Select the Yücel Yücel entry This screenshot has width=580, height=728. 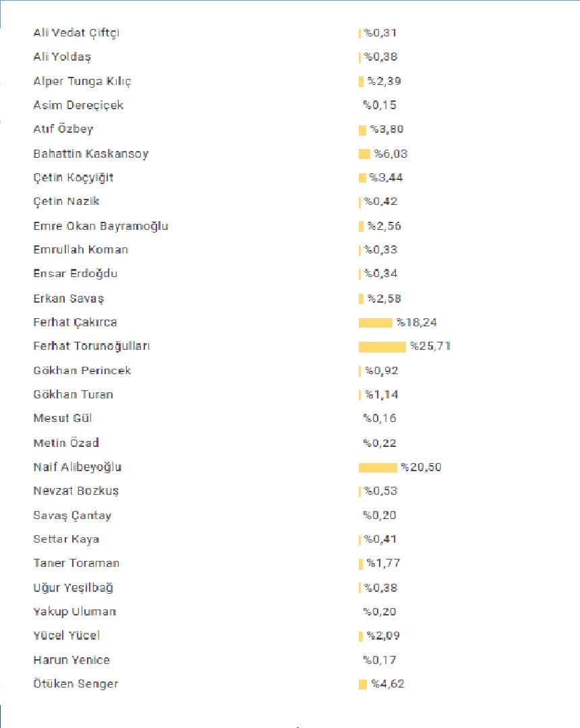[x=66, y=636]
